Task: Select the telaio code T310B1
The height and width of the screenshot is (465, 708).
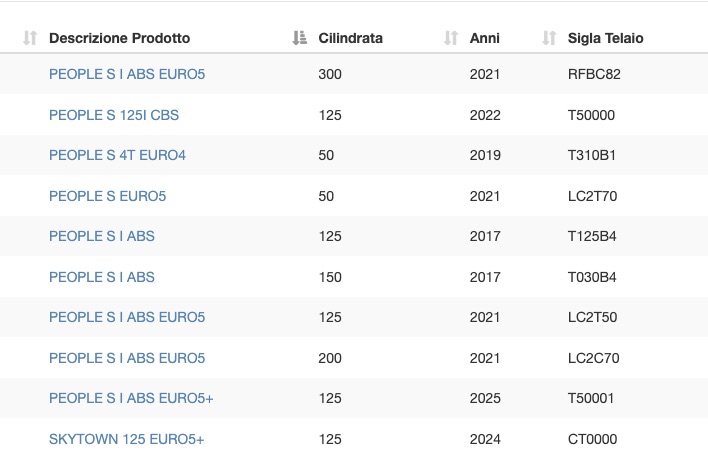Action: tap(592, 155)
